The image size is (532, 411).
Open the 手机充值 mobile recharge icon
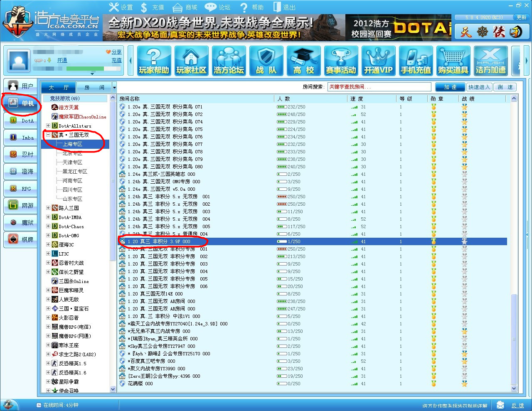[x=416, y=61]
